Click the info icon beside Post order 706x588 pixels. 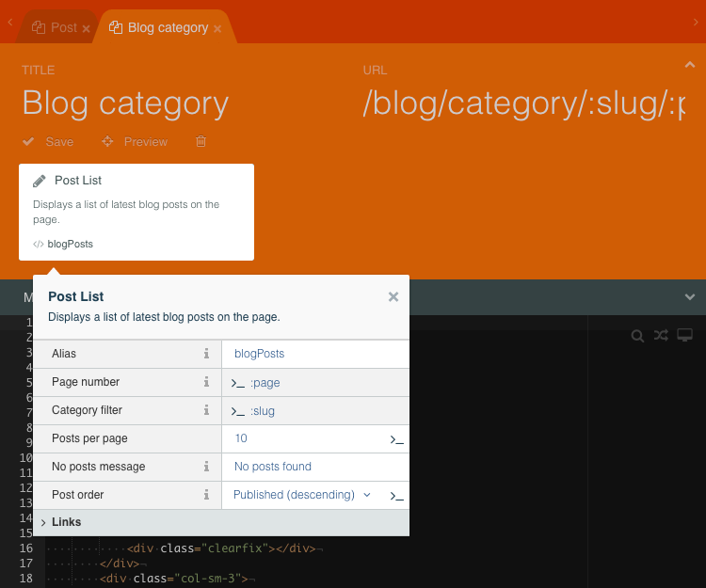(206, 495)
